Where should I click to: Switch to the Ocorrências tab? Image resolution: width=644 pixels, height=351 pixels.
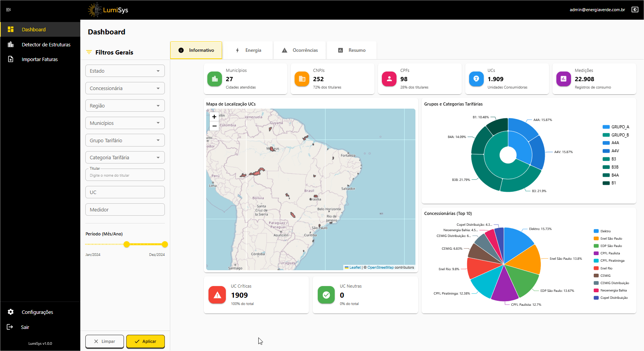(300, 50)
